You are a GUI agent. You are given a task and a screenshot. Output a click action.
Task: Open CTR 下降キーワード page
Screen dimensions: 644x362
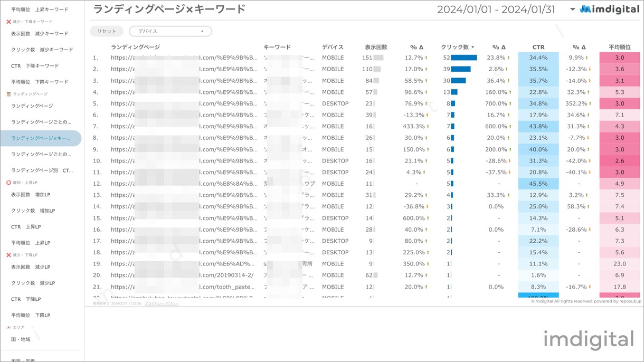(x=35, y=66)
